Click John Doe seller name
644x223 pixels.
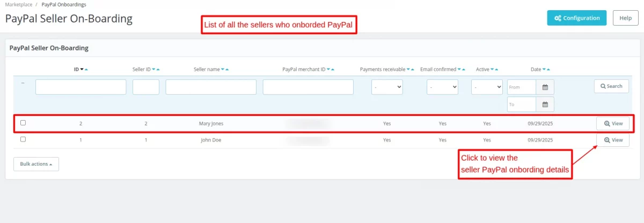coord(211,140)
